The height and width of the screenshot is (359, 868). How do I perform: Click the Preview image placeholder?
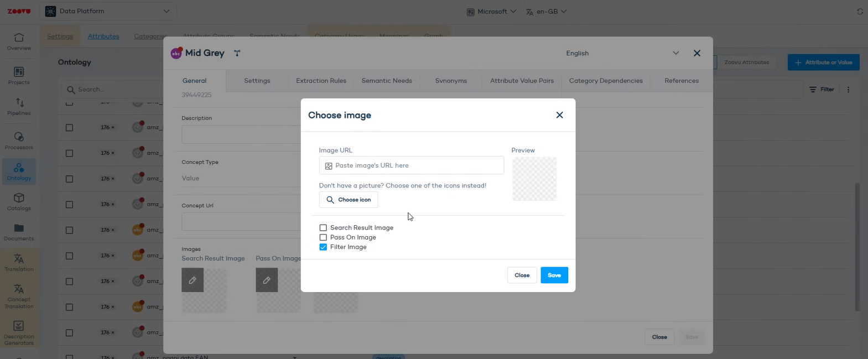pos(534,179)
